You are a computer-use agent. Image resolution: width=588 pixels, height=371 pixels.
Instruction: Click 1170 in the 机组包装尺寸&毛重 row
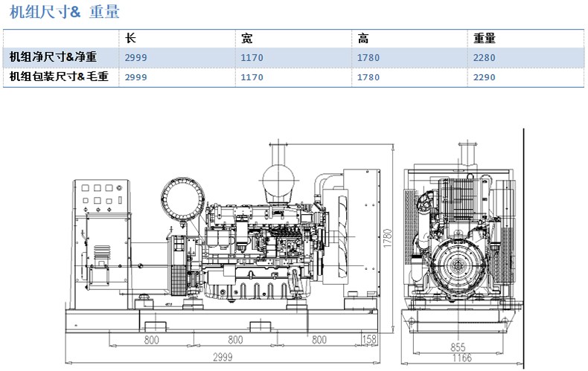tap(252, 77)
